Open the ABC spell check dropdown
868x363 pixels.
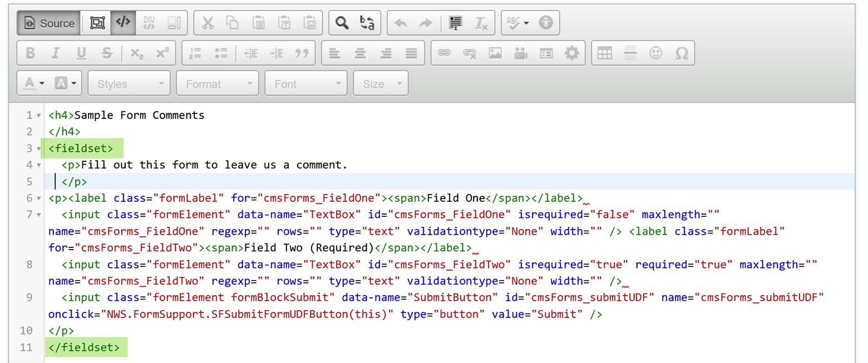517,23
